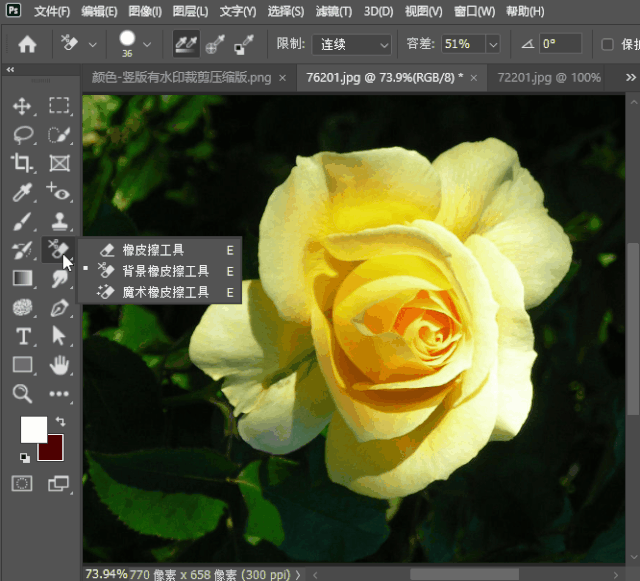Swap foreground and background colors
Viewport: 640px width, 581px height.
pyautogui.click(x=60, y=421)
